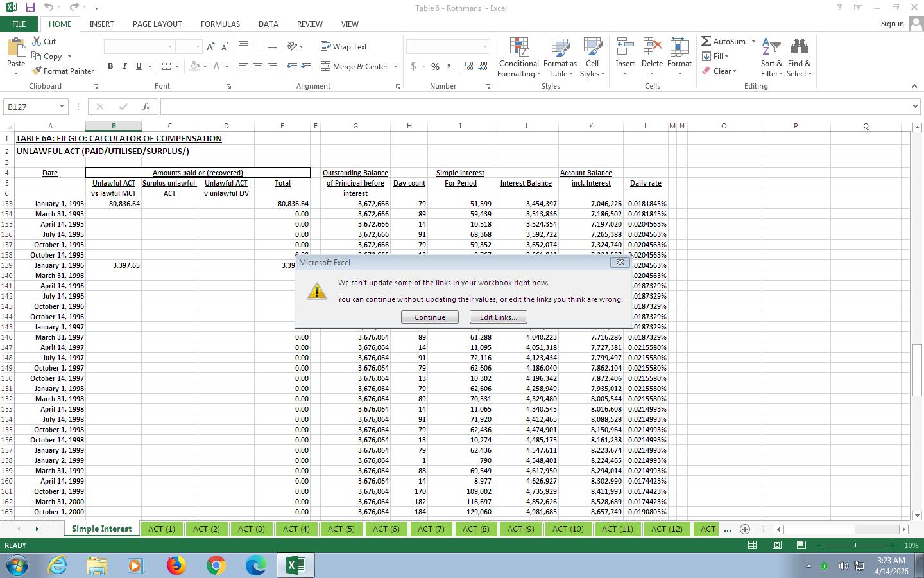Toggle Wrap Text on
This screenshot has width=924, height=578.
tap(344, 47)
